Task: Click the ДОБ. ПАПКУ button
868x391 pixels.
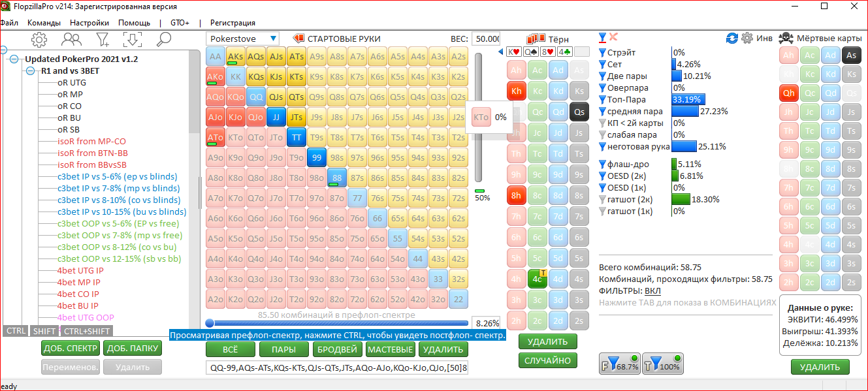Action: [133, 349]
